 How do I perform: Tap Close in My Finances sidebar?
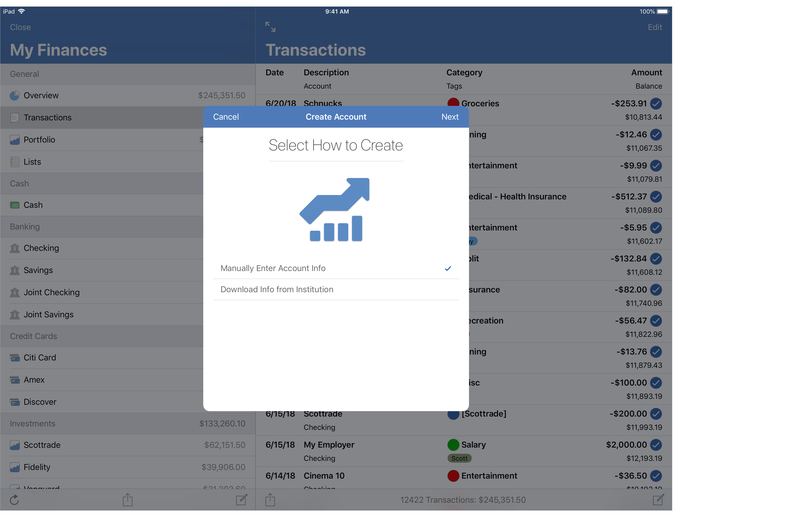20,27
